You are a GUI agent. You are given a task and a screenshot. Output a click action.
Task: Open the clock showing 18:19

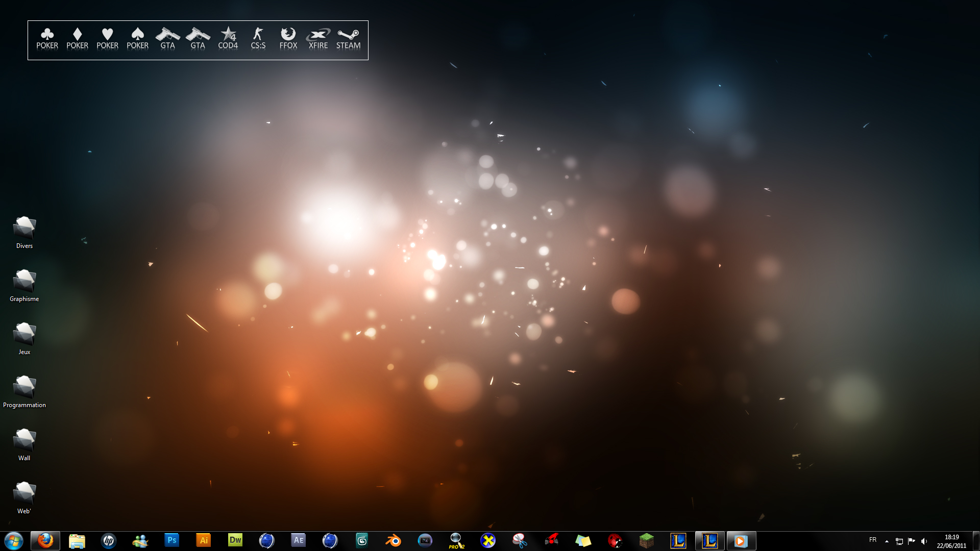click(x=951, y=541)
